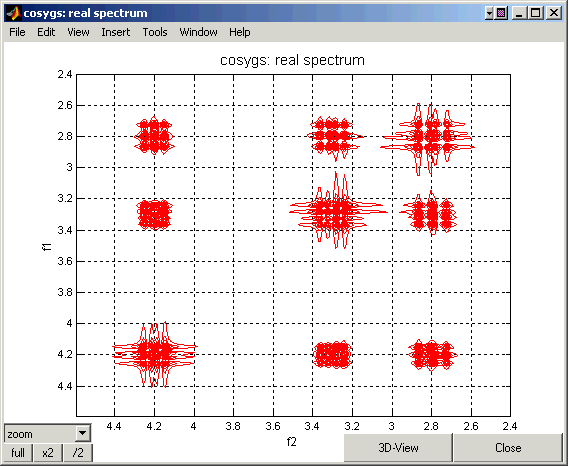Open the Insert menu
Viewport: 568px width, 466px height.
tap(116, 32)
